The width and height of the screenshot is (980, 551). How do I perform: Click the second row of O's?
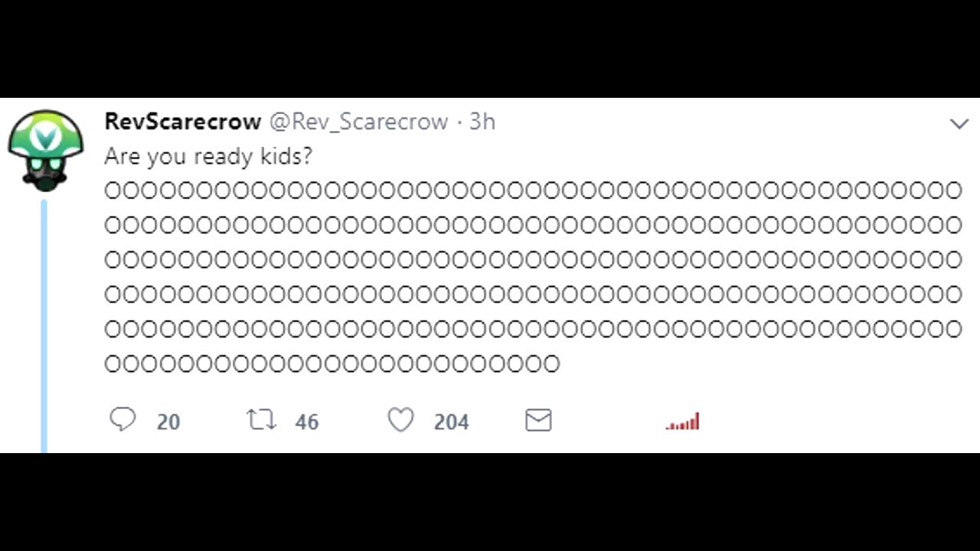coord(533,225)
